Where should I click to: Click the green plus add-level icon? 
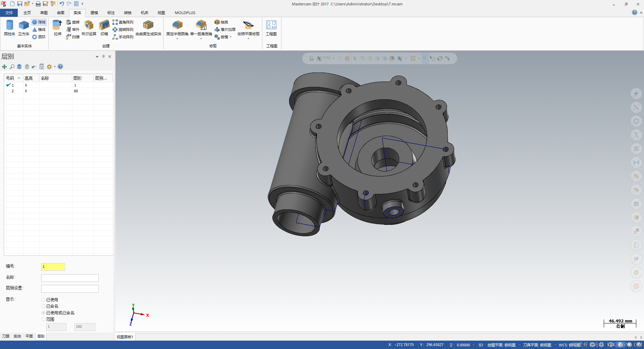4,67
